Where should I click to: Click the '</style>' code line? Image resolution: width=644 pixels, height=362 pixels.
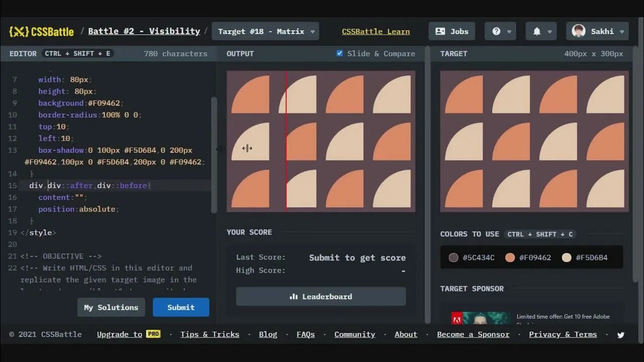[x=38, y=232]
